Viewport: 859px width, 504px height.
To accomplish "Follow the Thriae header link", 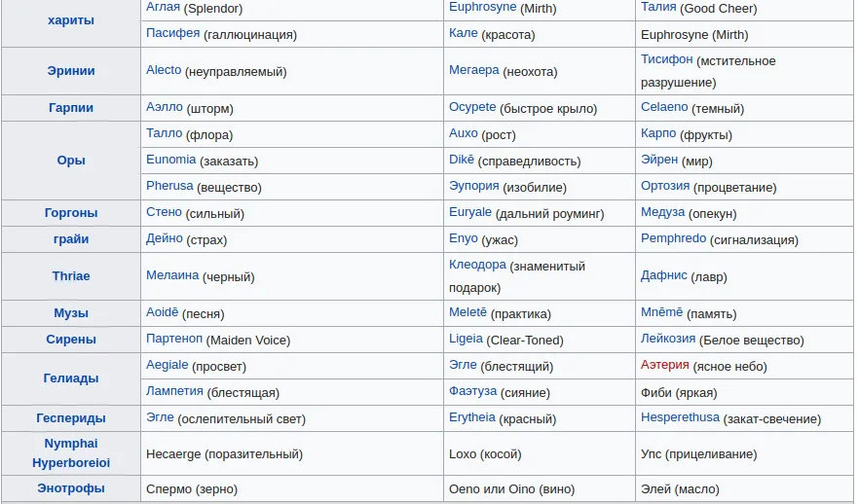I will (71, 275).
